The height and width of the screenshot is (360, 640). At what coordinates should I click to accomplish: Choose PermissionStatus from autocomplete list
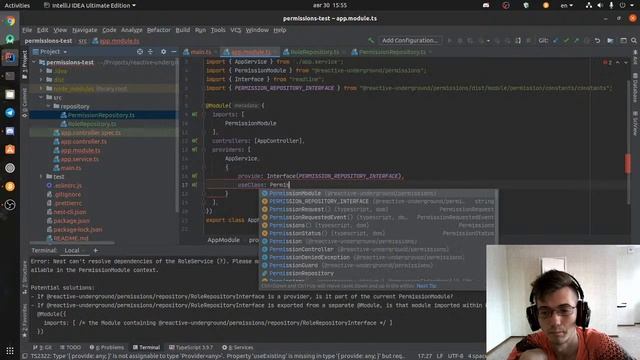point(379,233)
